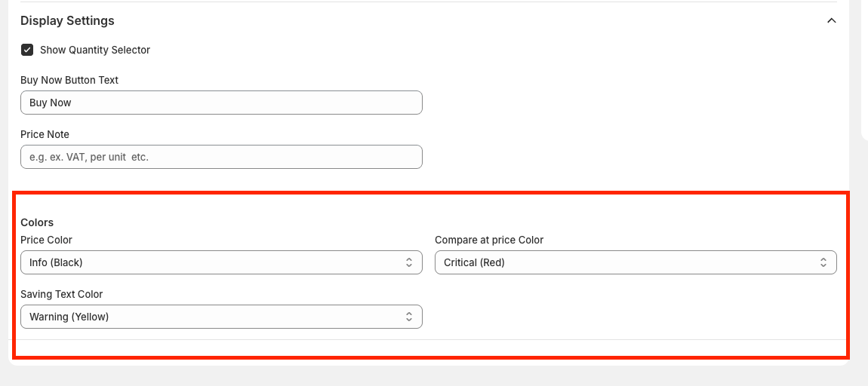Click the Compare at price Color arrows icon

(823, 262)
